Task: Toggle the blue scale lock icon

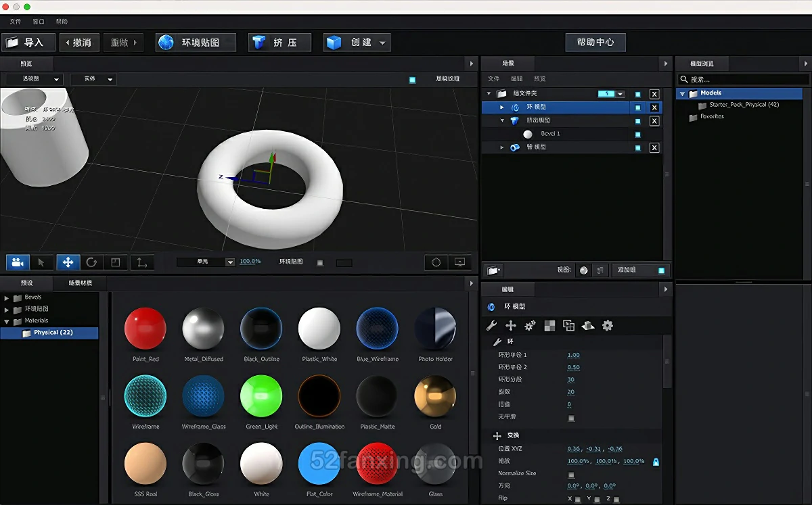Action: pos(656,462)
